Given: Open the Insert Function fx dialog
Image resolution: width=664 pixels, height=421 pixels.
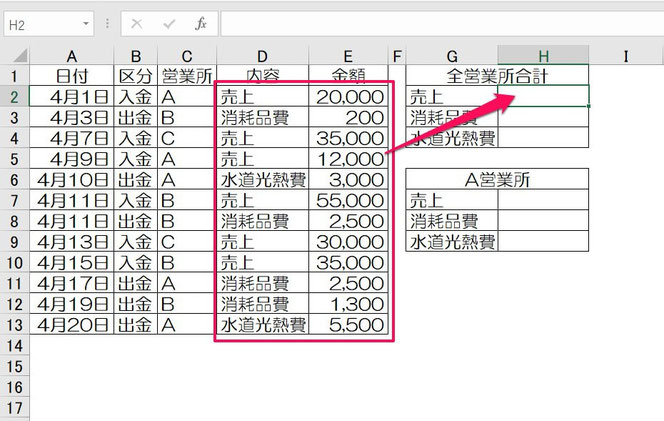Looking at the screenshot, I should (201, 24).
